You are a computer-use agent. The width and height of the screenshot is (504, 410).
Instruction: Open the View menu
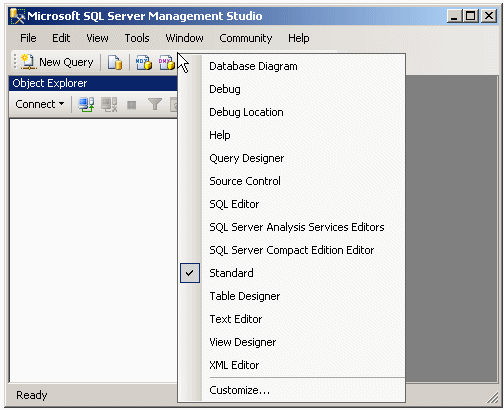[x=97, y=38]
